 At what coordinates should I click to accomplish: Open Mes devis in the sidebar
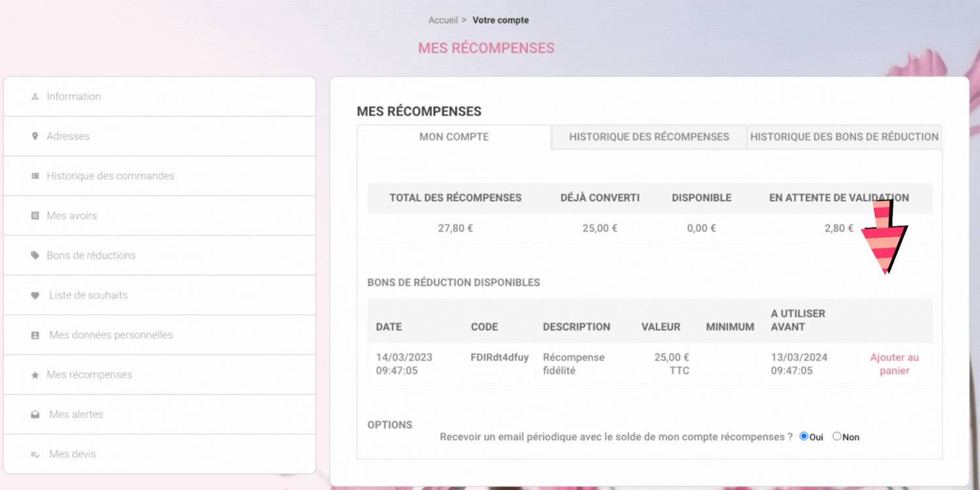(x=159, y=454)
